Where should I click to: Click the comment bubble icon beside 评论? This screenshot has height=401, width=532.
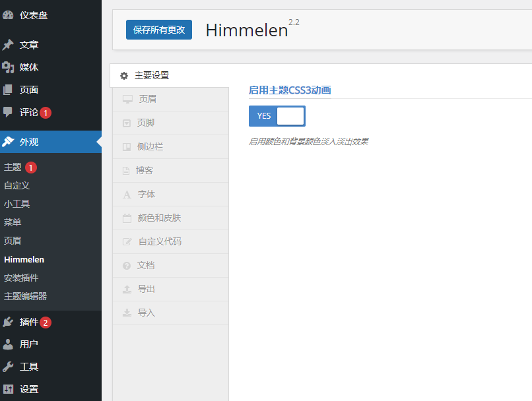(8, 112)
